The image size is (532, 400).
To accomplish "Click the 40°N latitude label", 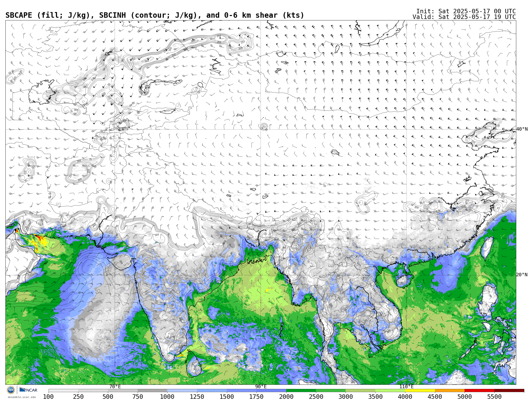I will click(522, 129).
